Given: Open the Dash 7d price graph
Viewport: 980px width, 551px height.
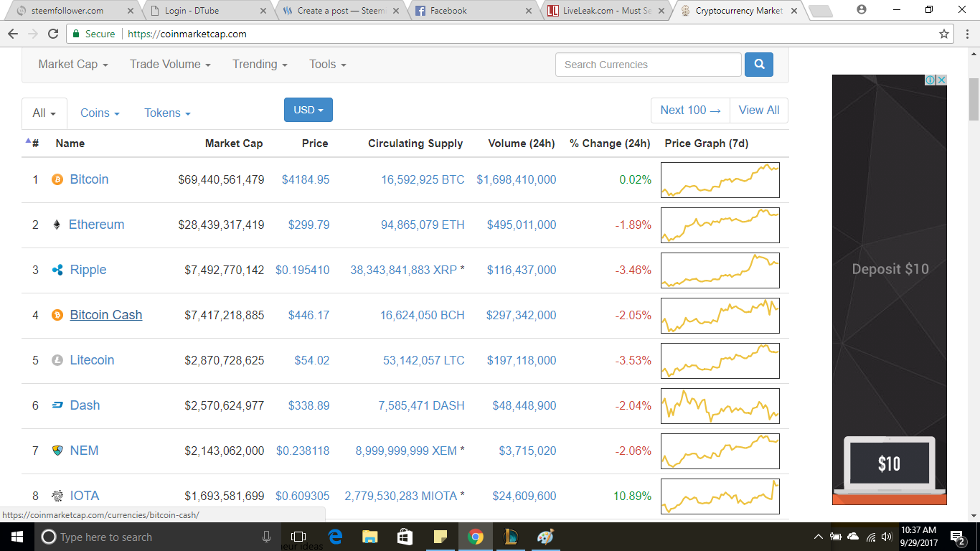Looking at the screenshot, I should click(x=720, y=405).
